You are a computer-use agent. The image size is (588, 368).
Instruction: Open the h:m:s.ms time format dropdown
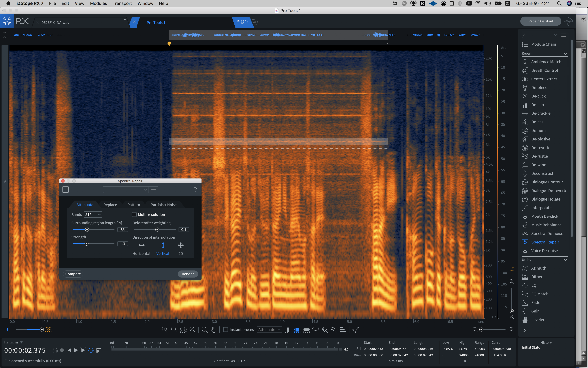(13, 342)
